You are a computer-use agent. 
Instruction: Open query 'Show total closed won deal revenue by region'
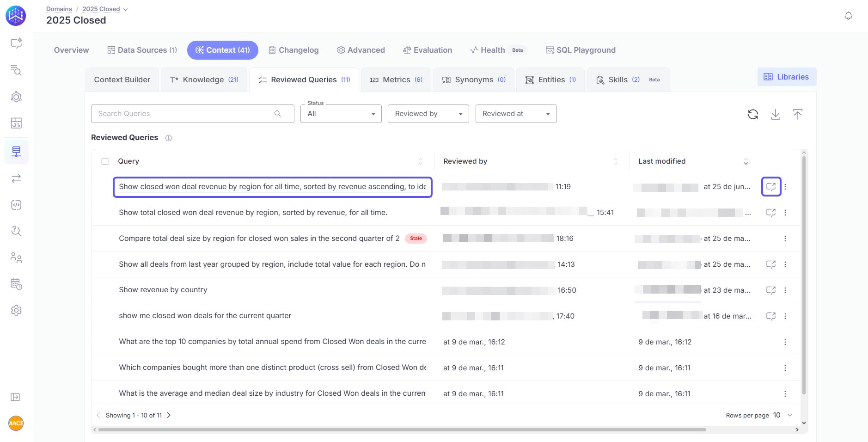(253, 213)
